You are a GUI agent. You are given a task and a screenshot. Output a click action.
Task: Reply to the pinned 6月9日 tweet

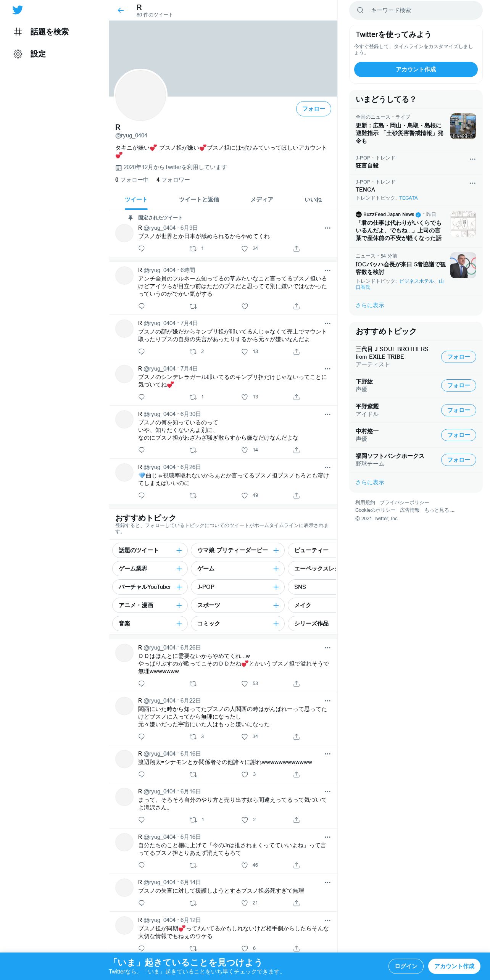[142, 248]
